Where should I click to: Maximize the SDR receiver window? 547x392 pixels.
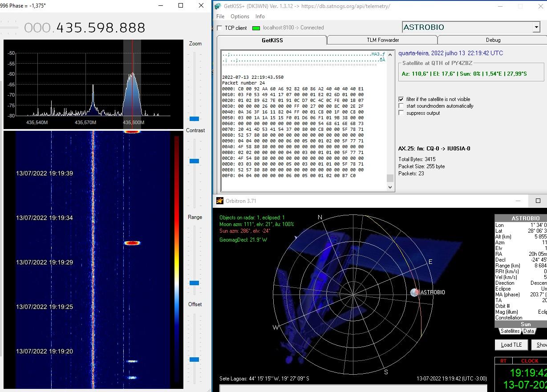point(181,6)
